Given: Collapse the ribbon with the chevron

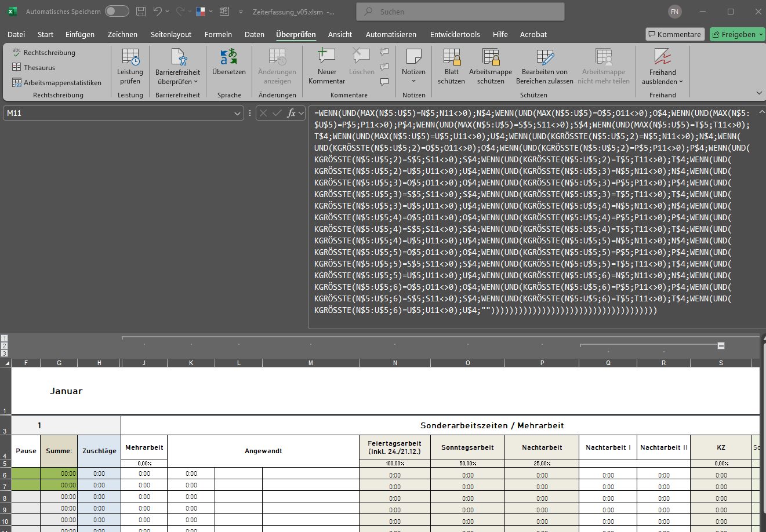Looking at the screenshot, I should [x=759, y=93].
